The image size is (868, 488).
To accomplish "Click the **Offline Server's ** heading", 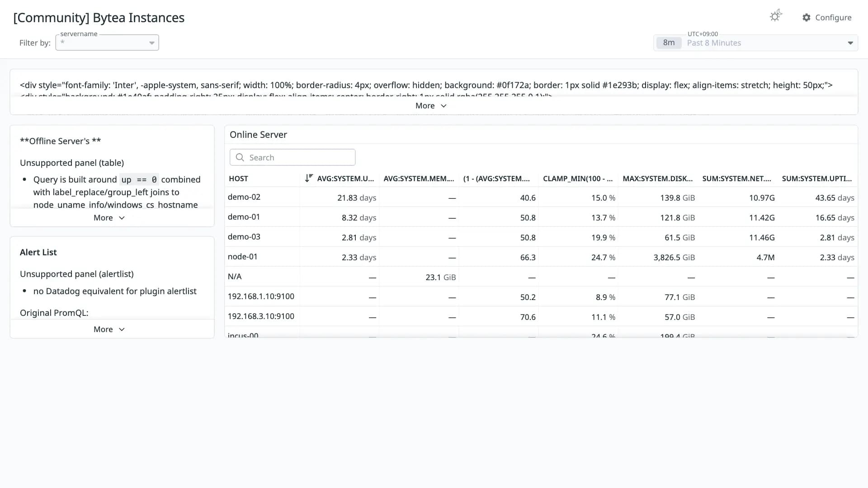I will pyautogui.click(x=61, y=141).
